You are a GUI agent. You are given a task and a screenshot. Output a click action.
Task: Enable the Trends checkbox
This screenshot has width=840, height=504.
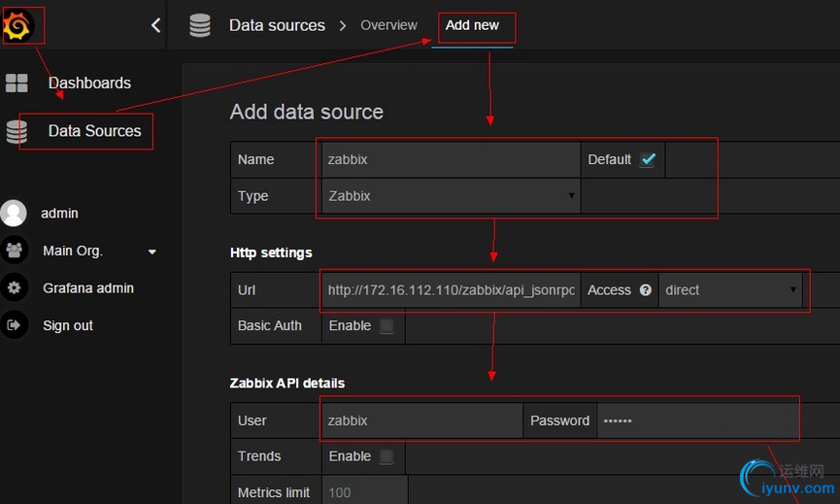click(386, 456)
